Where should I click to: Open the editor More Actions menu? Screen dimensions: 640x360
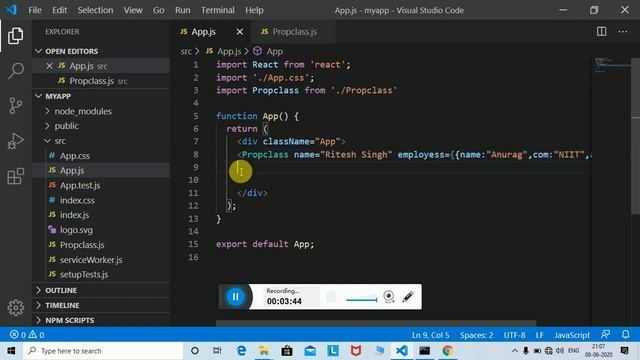point(622,31)
